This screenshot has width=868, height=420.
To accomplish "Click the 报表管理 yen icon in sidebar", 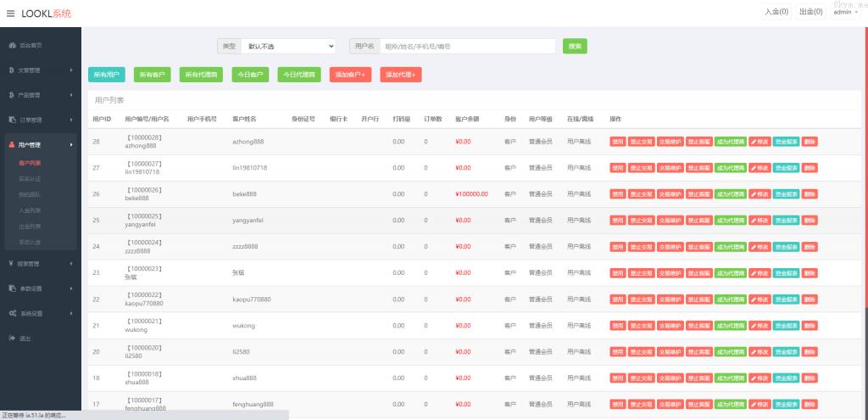I will pyautogui.click(x=12, y=264).
